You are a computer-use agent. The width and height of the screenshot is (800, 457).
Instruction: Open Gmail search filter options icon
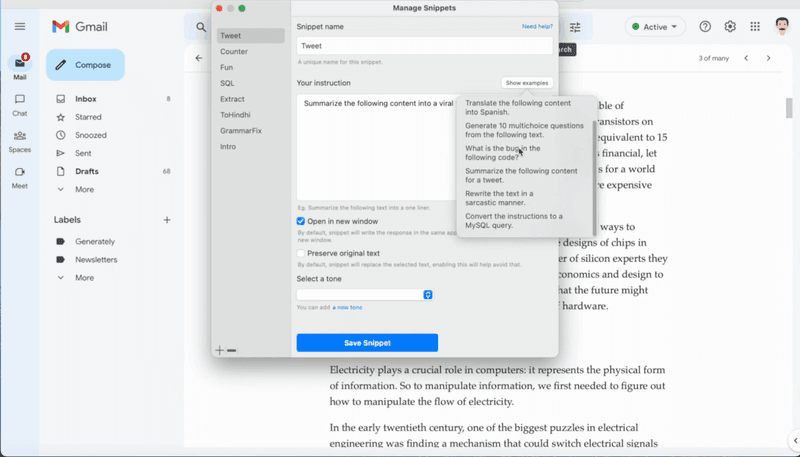(x=575, y=27)
